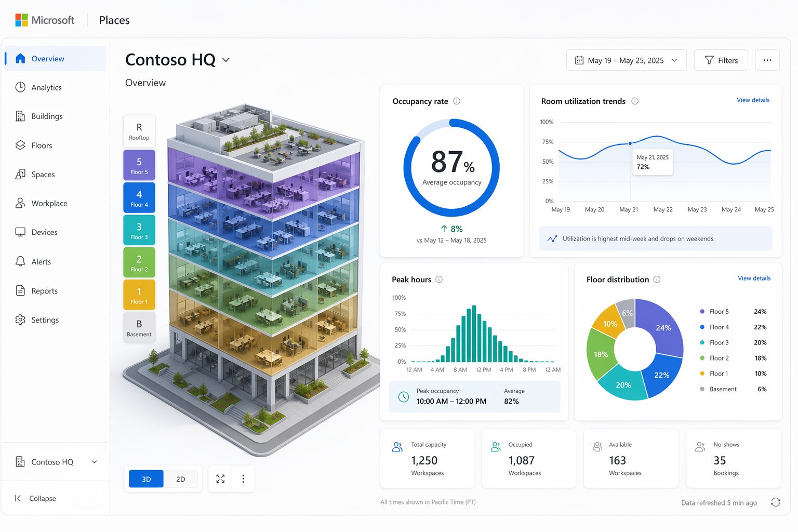This screenshot has height=532, width=798.
Task: Click the utilization trend insight icon
Action: point(552,239)
